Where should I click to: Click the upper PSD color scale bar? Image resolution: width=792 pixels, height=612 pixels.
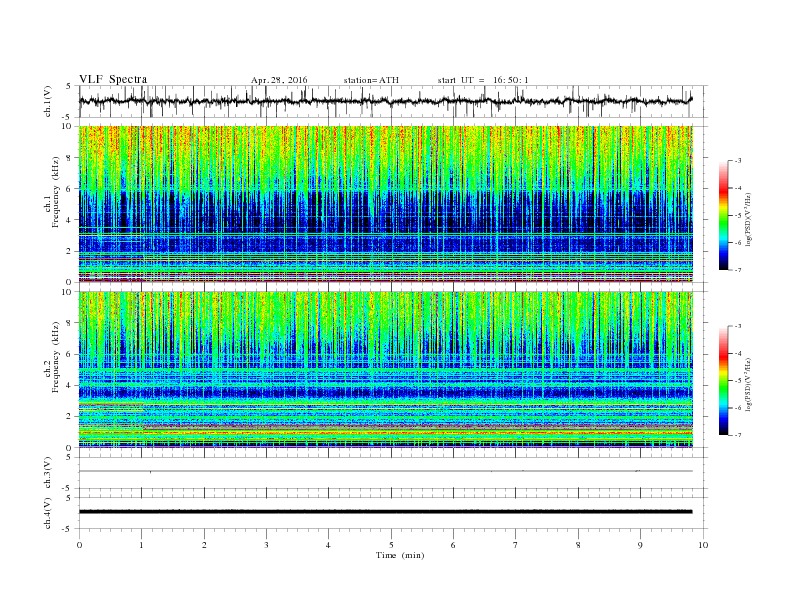tap(723, 216)
